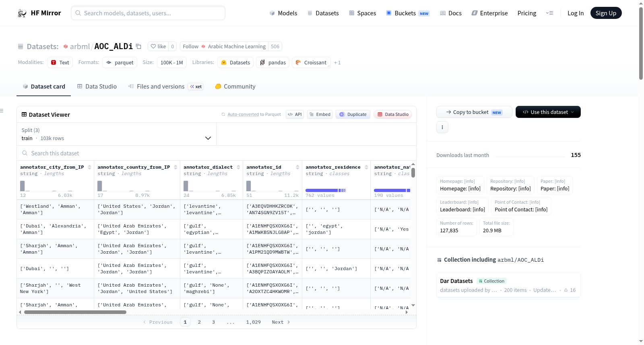Viewport: 644px width, 345px height.
Task: Sort annotator_dialect column using its sort arrows
Action: (238, 167)
